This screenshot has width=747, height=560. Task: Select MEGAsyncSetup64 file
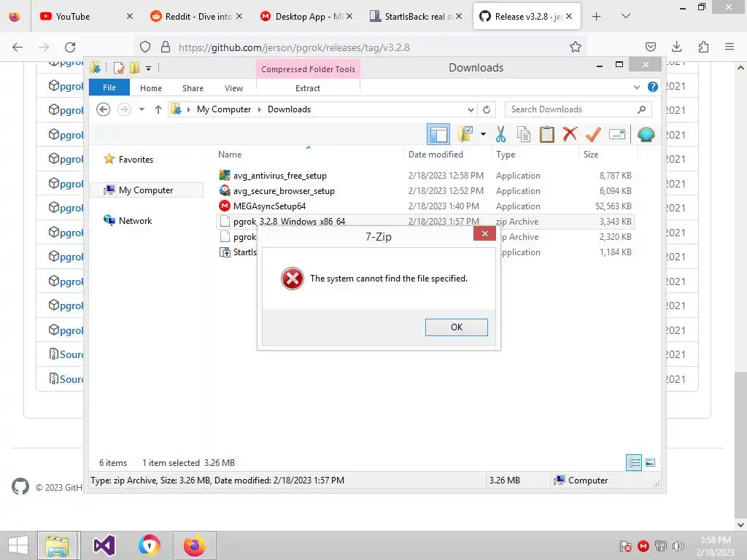point(269,206)
